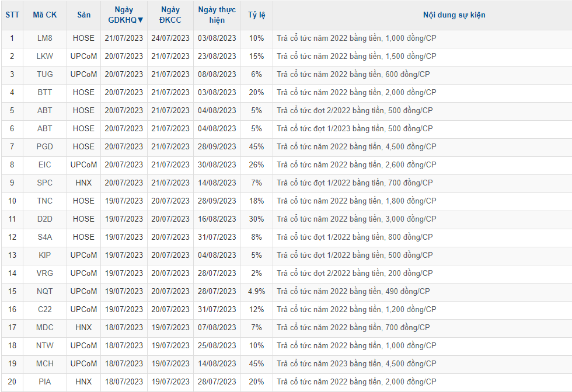Open the TNC stock code

(x=44, y=201)
